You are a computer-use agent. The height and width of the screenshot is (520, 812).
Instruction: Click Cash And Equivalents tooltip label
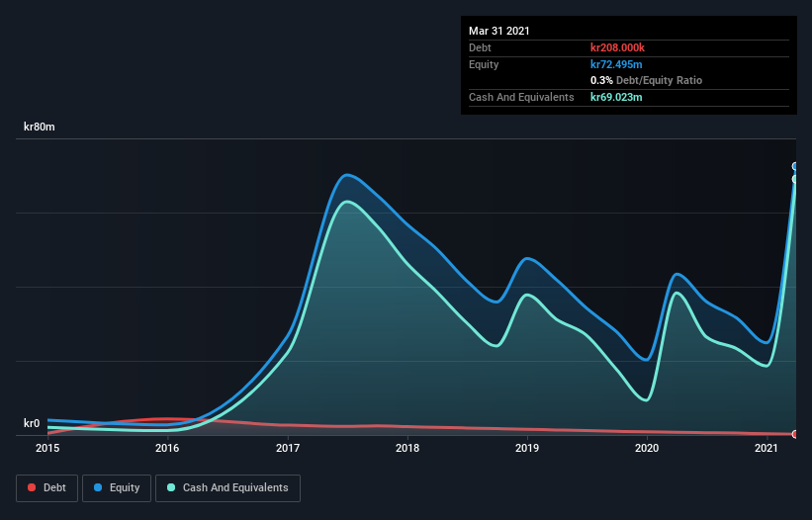pos(521,97)
